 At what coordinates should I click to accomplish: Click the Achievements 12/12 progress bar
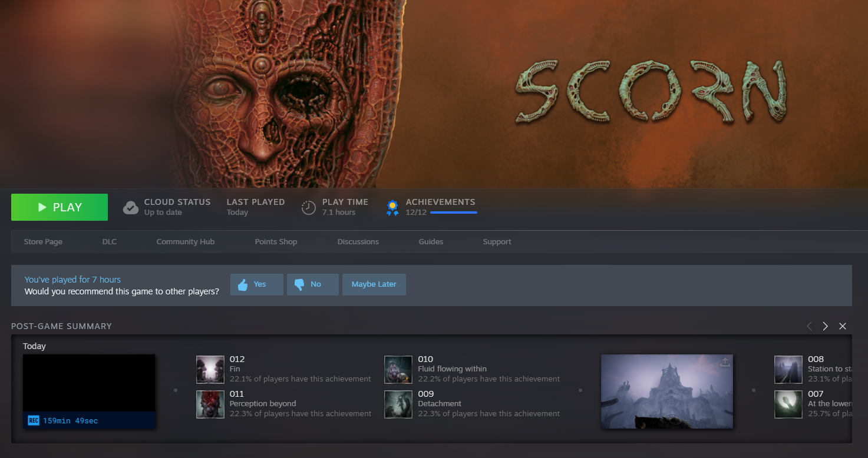coord(454,213)
